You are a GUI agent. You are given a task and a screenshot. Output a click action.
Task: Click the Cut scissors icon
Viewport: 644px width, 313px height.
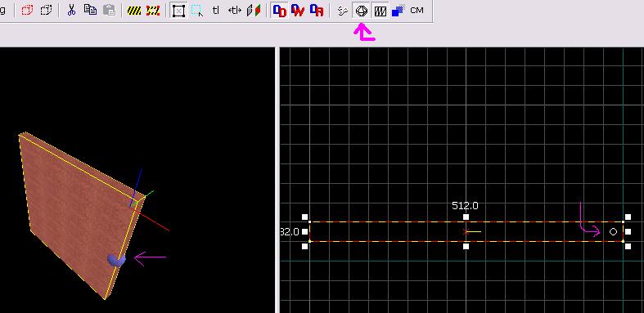tap(71, 11)
